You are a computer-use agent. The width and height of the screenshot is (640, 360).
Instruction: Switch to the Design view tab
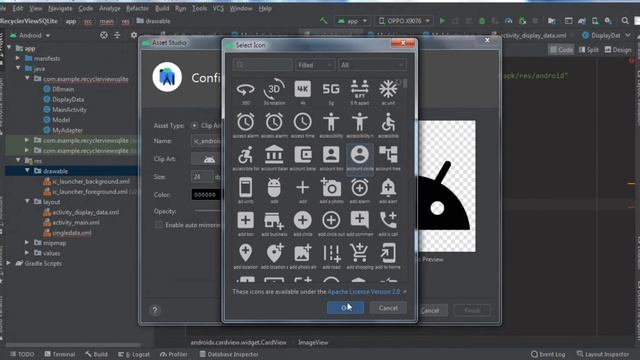[618, 50]
